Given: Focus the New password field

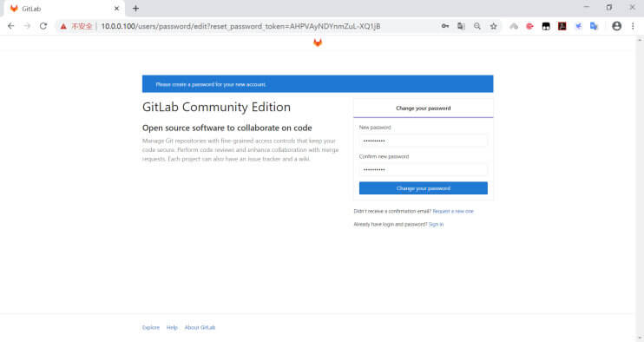Looking at the screenshot, I should [x=423, y=141].
